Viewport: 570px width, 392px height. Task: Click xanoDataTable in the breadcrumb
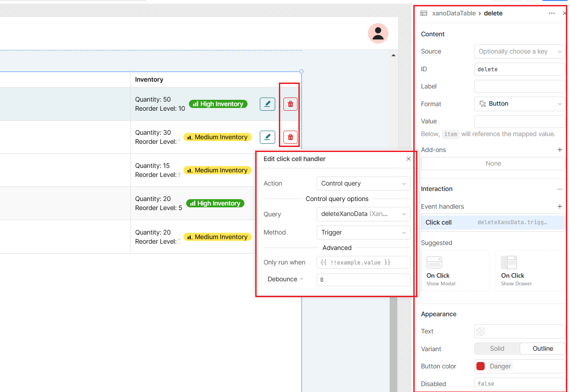pyautogui.click(x=454, y=13)
